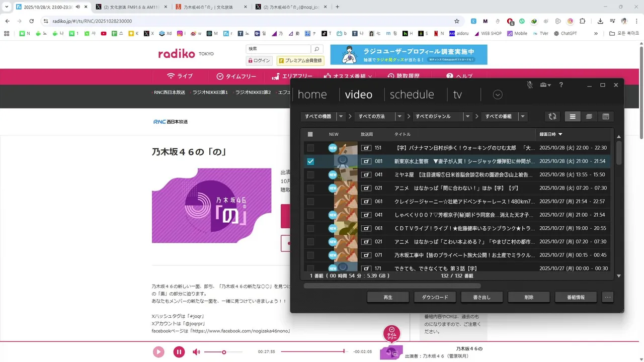Open the help question mark icon
The width and height of the screenshot is (644, 362).
point(561,85)
